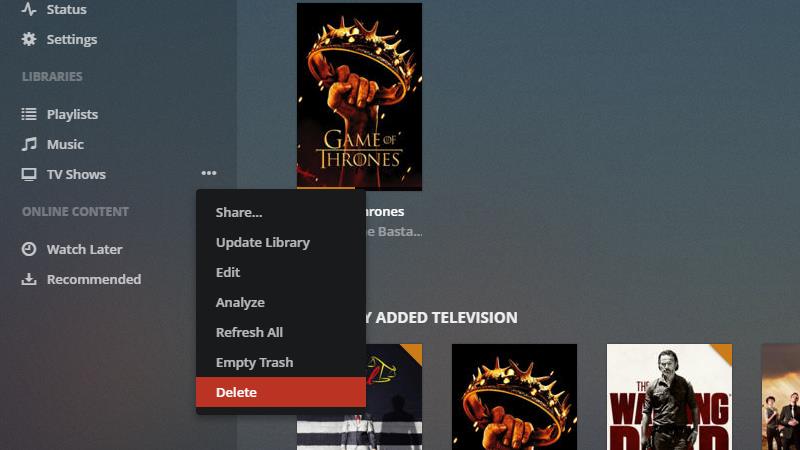
Task: Choose Empty Trash menu entry
Action: 281,362
